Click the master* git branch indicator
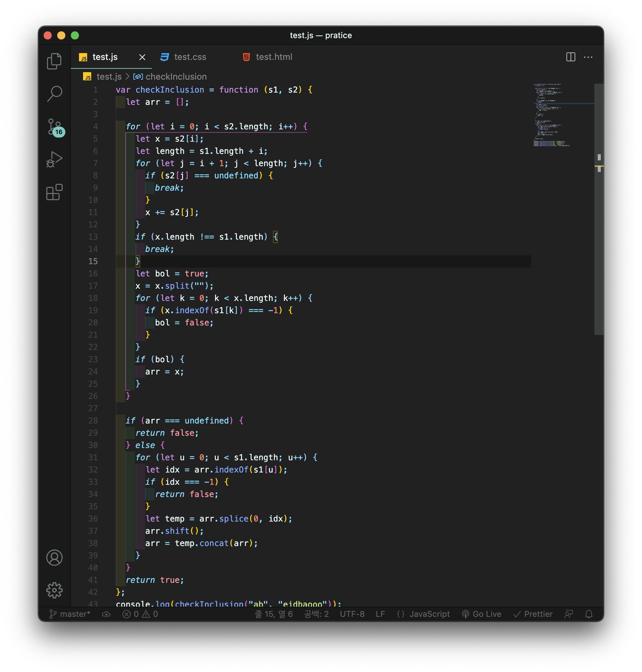 [70, 614]
